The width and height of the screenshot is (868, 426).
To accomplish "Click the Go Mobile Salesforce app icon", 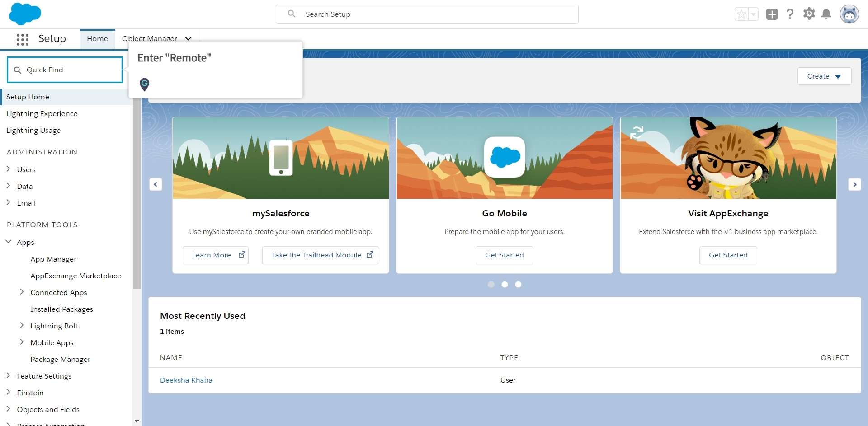I will point(505,157).
